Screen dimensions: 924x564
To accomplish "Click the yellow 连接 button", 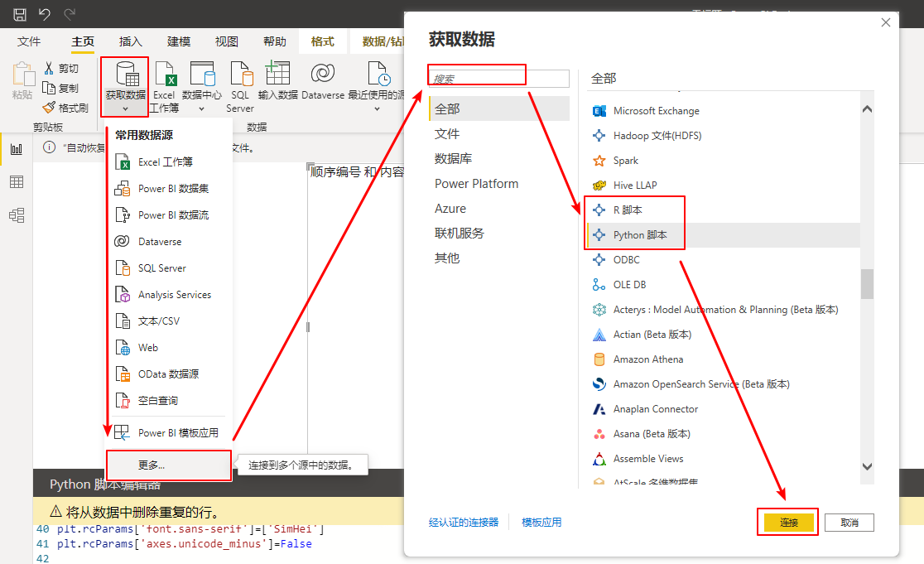I will point(788,522).
